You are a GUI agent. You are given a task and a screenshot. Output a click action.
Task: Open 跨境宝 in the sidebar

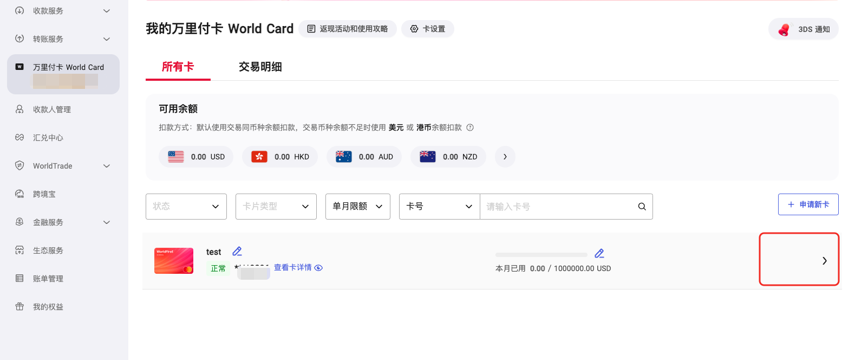44,194
